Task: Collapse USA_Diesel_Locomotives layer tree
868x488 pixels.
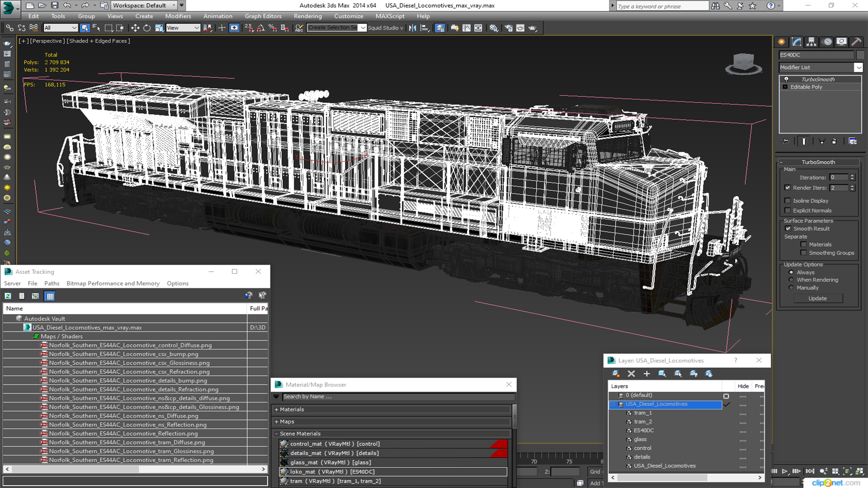Action: coord(613,404)
